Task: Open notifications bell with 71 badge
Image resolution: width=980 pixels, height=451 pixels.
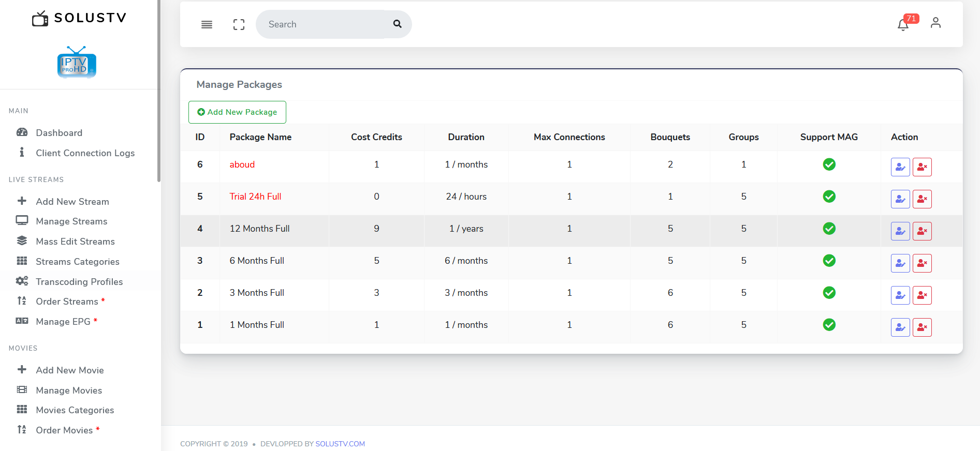Action: [903, 24]
